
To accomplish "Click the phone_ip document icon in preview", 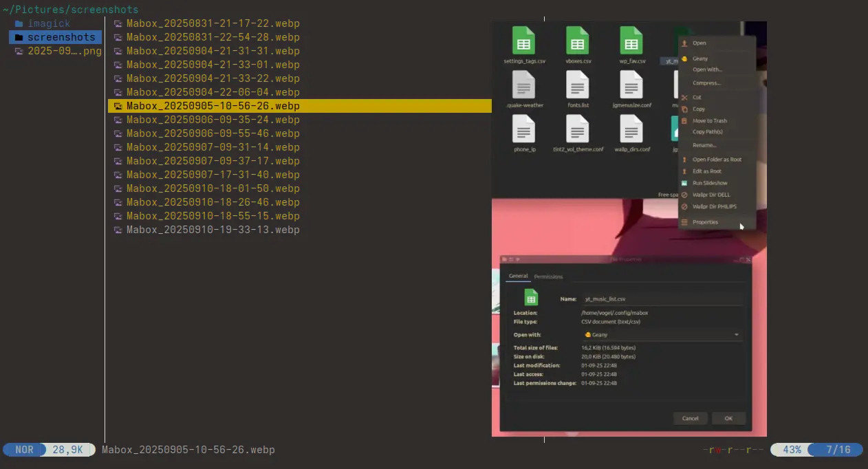I will pos(523,129).
